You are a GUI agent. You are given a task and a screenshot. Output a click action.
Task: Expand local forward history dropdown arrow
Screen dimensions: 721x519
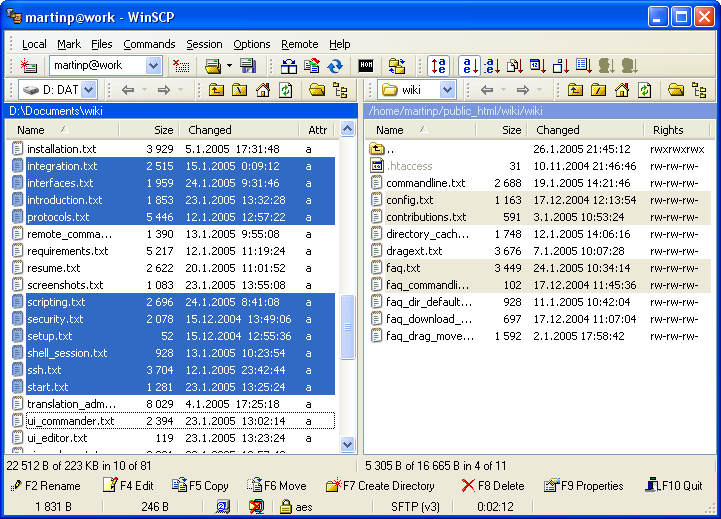180,90
